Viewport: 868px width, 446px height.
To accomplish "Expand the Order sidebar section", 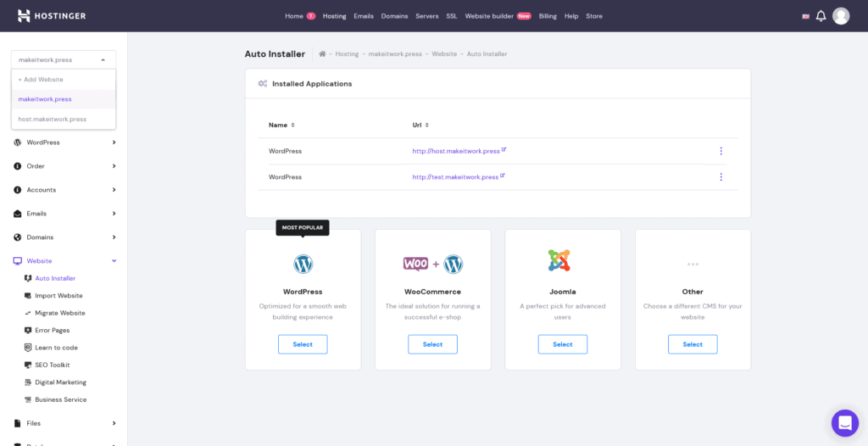I will 114,166.
